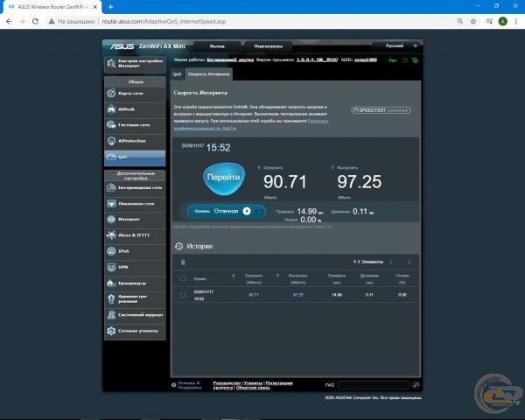The height and width of the screenshot is (420, 525).
Task: Tick the select-all checkbox in History header
Action: [x=183, y=278]
